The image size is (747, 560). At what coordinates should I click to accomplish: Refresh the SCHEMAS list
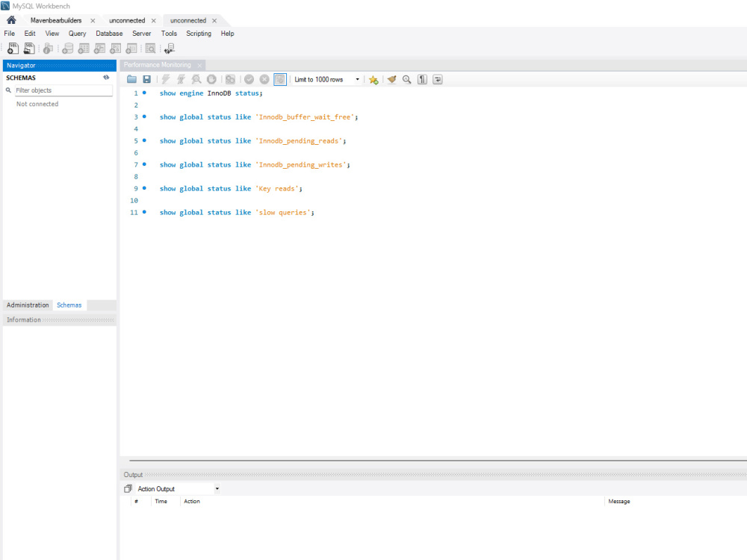tap(106, 77)
